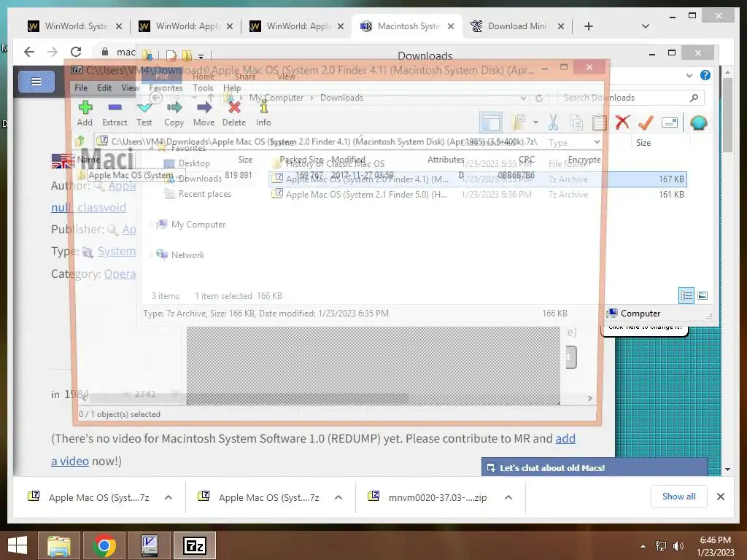747x560 pixels.
Task: Click null_classvoid author link
Action: [88, 207]
